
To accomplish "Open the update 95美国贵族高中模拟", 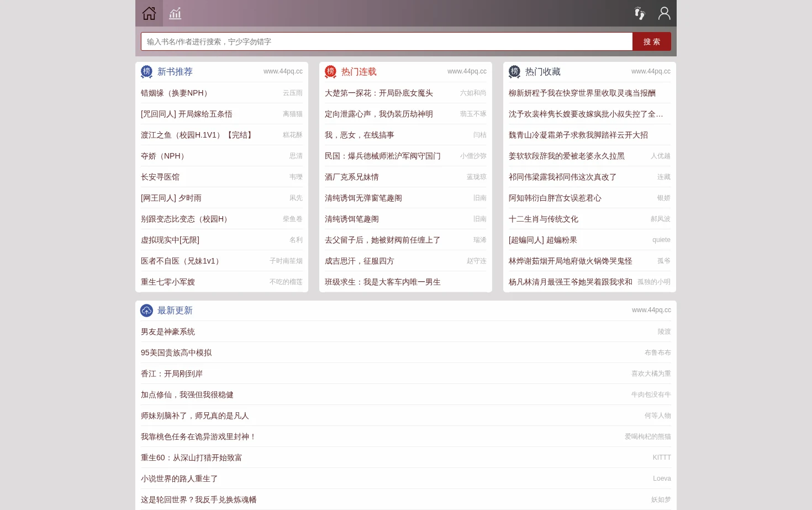I will point(176,353).
